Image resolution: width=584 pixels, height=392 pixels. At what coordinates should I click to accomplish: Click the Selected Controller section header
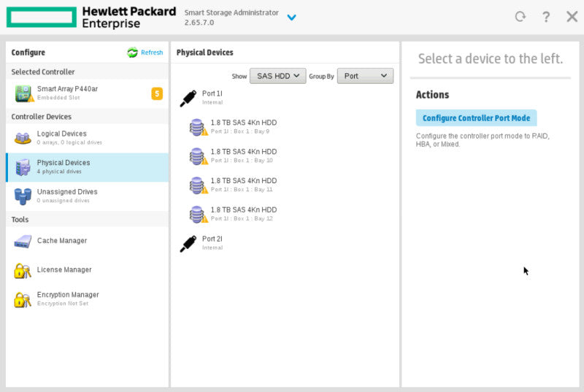coord(43,72)
